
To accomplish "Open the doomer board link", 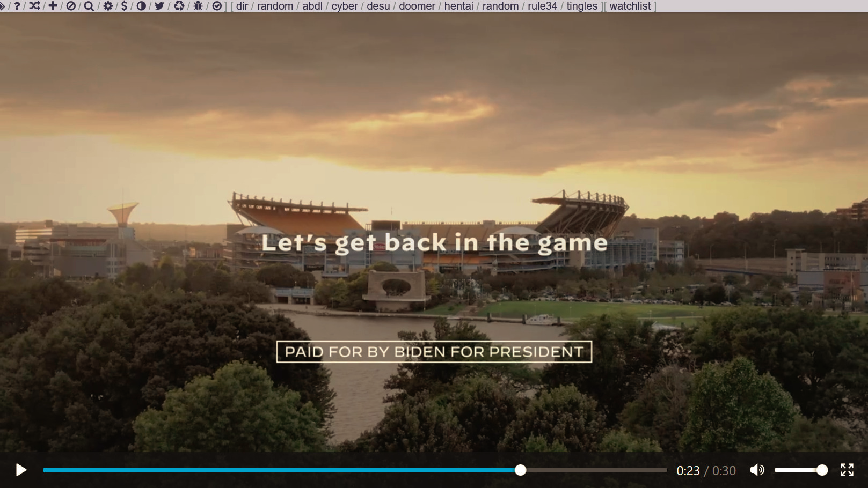I will (417, 6).
